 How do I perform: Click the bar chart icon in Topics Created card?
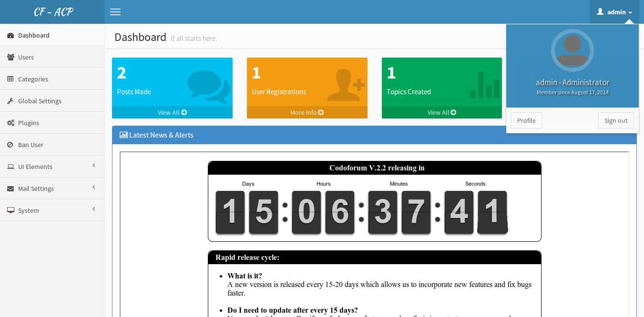click(x=485, y=85)
